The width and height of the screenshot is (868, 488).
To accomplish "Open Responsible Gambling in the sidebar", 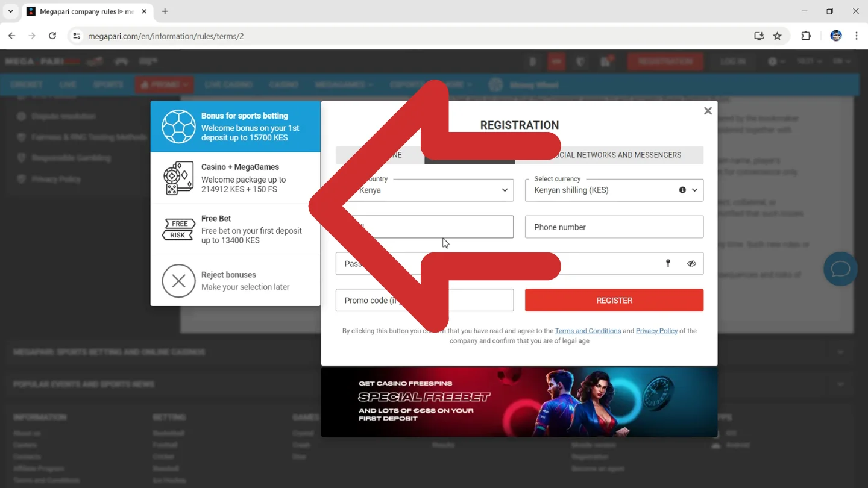I will coord(71,158).
